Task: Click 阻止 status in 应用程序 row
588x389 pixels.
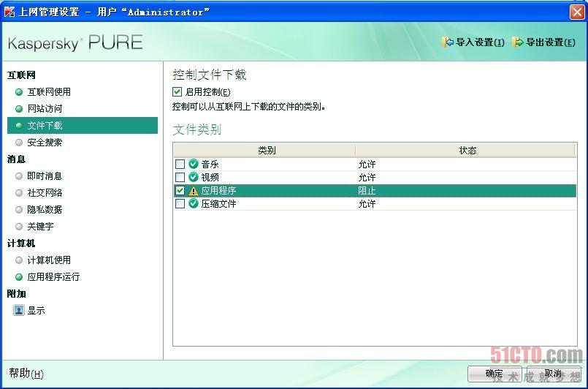Action: tap(367, 191)
